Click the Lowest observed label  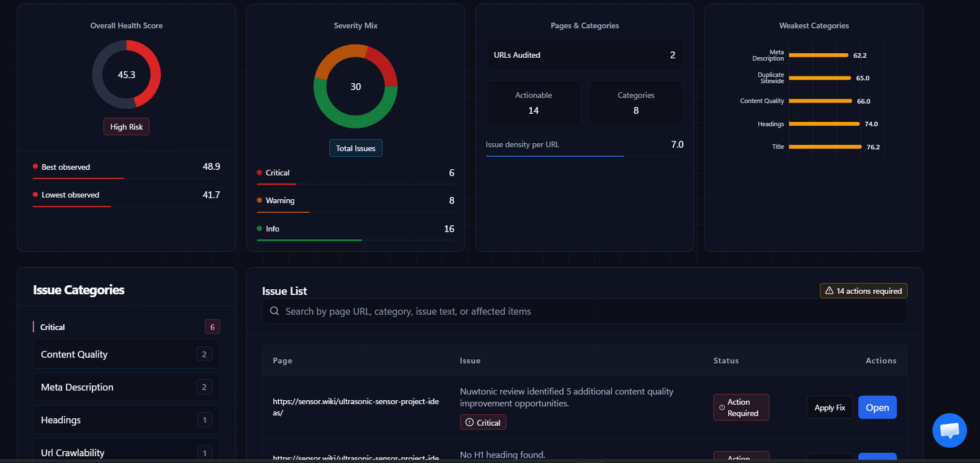click(70, 195)
